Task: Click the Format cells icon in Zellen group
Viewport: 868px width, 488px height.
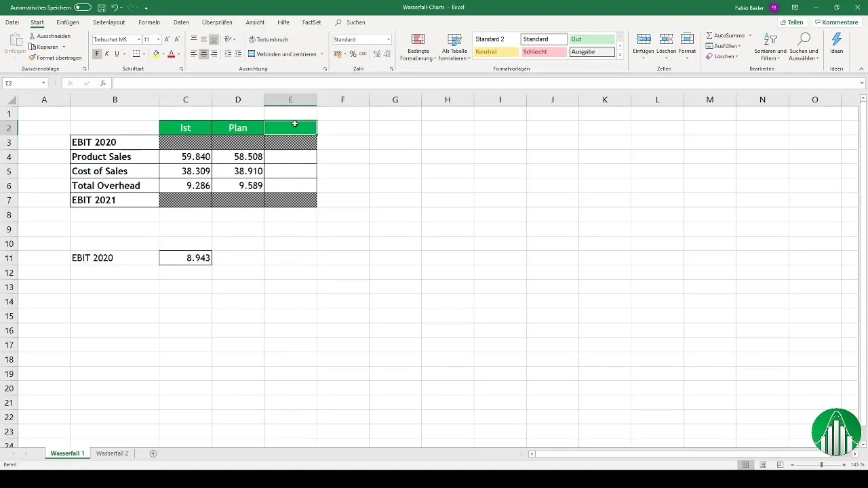Action: (x=687, y=39)
